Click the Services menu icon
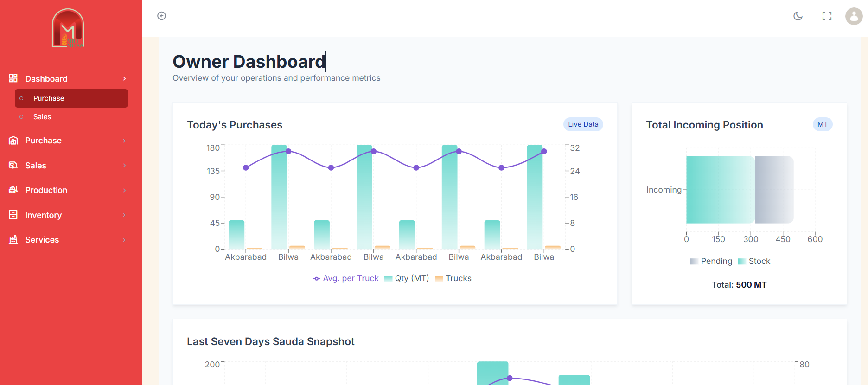Image resolution: width=868 pixels, height=385 pixels. (x=13, y=239)
